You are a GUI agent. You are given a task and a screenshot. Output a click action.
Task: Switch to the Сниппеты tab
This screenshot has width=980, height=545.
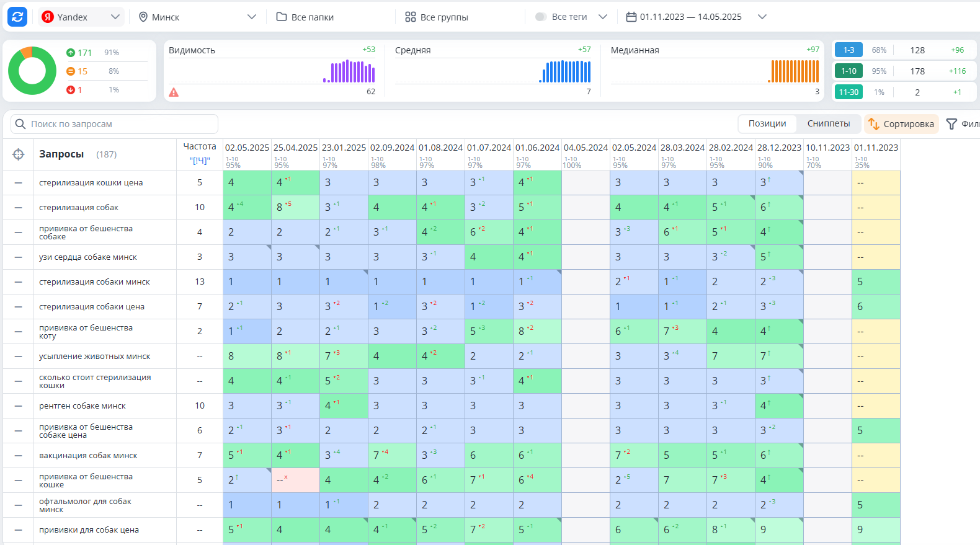point(829,123)
